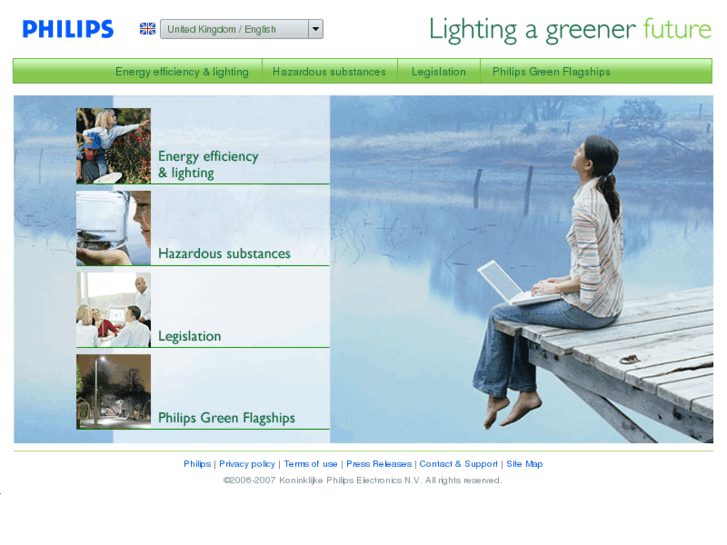Click the office meeting thumbnail
The height and width of the screenshot is (545, 727).
point(114,309)
